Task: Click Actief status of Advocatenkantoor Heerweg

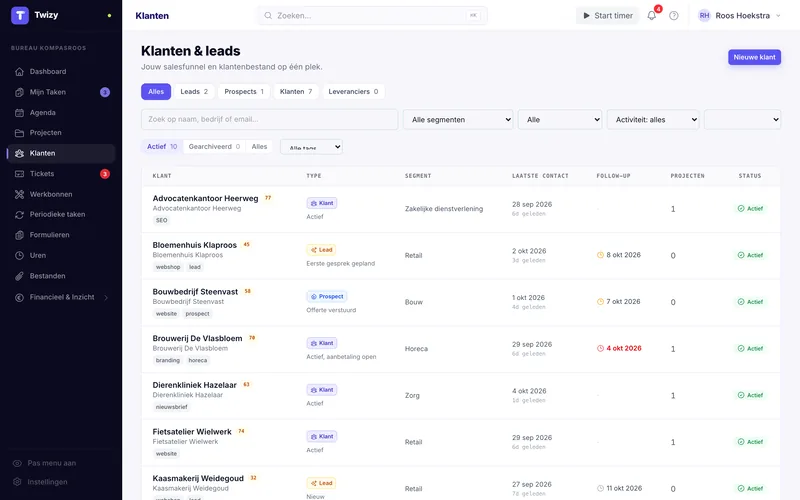Action: (750, 209)
